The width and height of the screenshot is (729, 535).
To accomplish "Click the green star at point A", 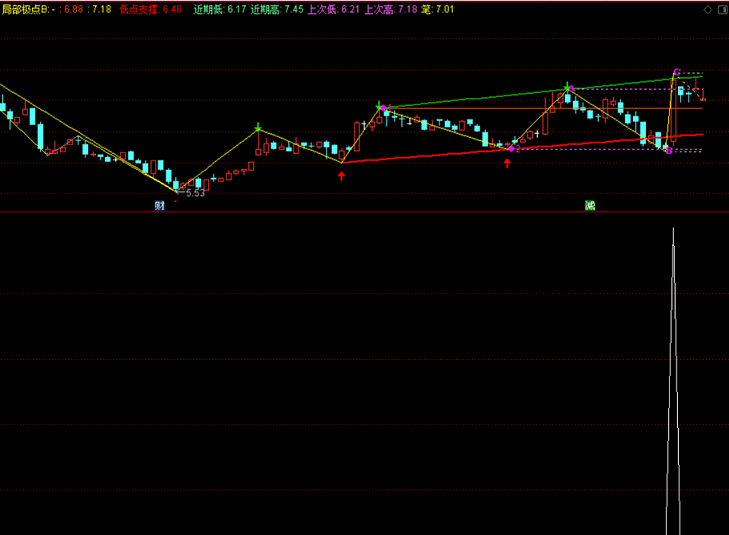I will coord(567,87).
